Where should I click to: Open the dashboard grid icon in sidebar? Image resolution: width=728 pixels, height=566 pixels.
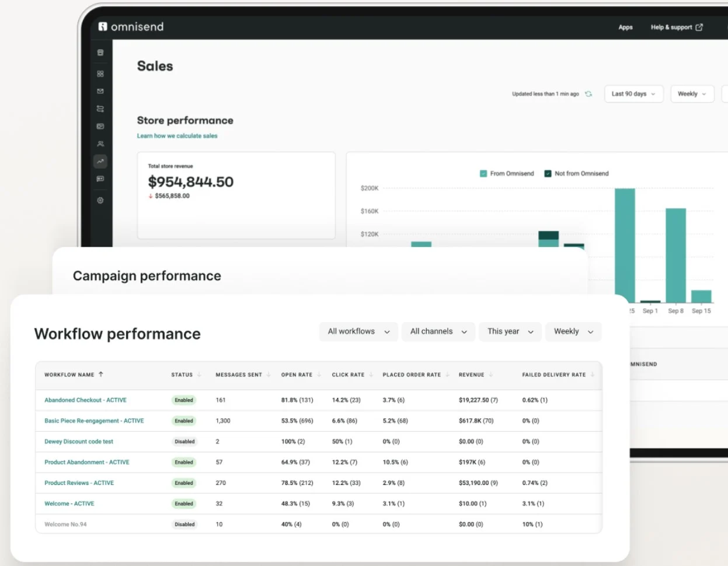tap(100, 74)
